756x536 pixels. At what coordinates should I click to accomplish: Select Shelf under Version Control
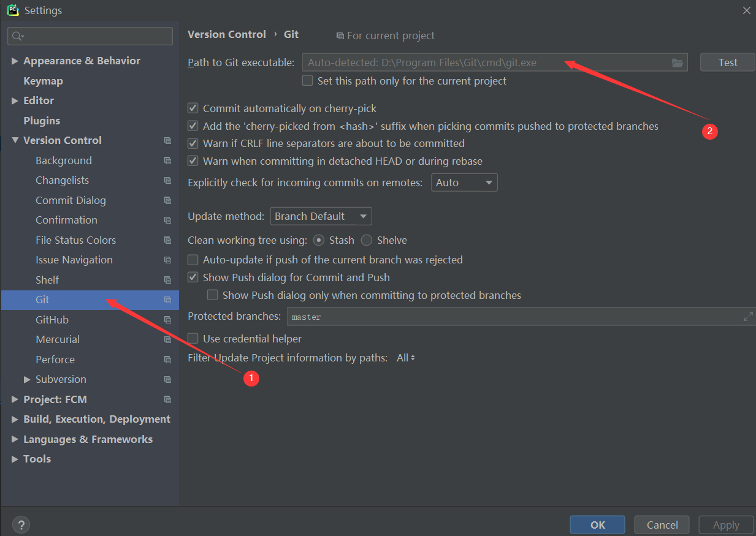47,280
